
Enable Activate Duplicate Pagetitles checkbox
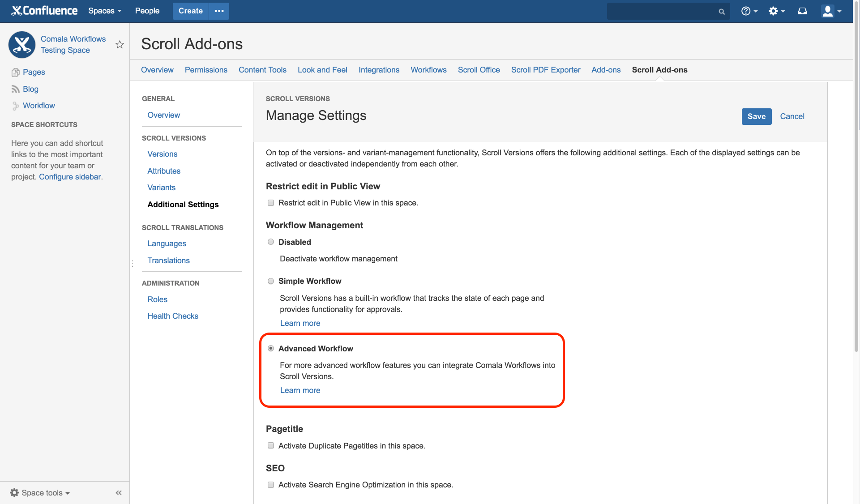(270, 445)
